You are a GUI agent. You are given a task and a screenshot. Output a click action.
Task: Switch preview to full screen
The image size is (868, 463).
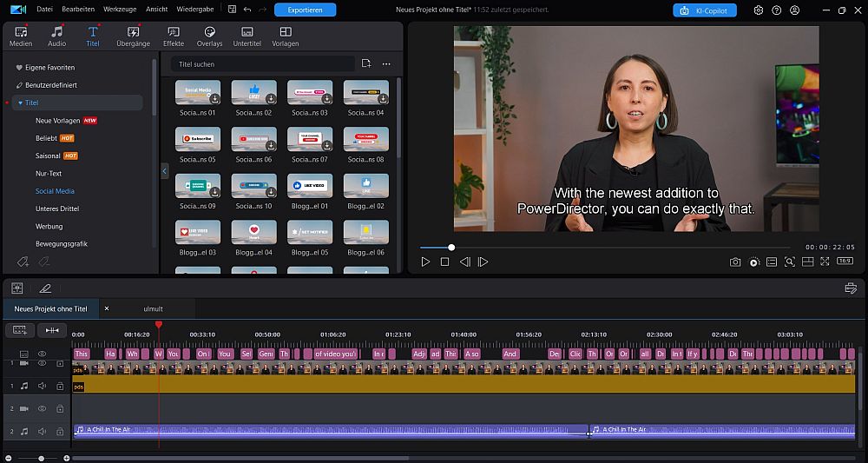click(825, 262)
